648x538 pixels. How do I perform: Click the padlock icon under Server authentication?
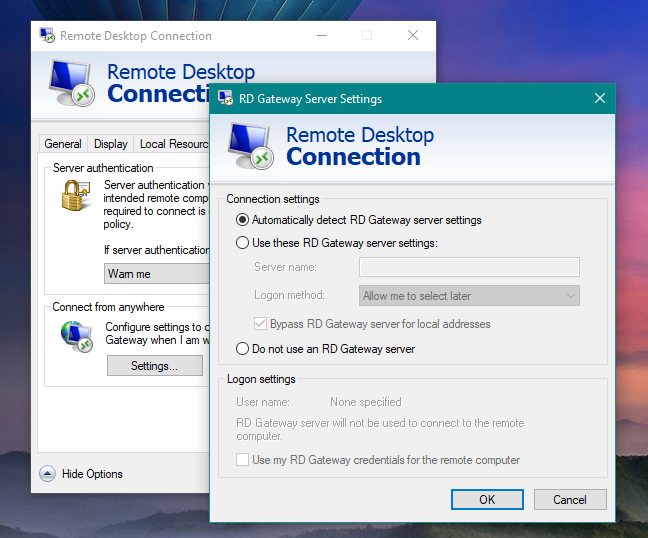click(x=76, y=195)
